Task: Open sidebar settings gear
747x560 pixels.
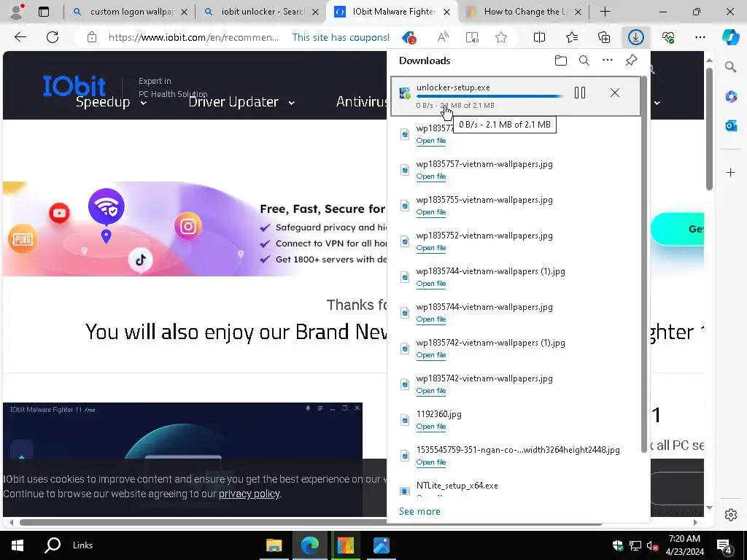Action: pos(731,515)
